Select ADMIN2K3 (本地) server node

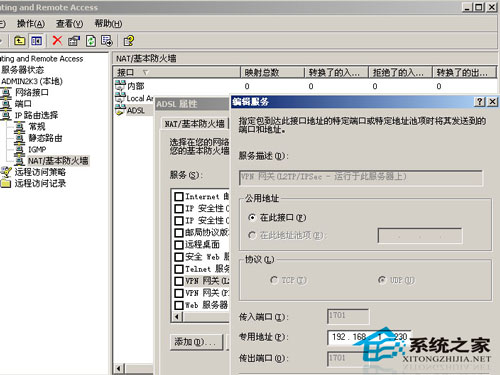32,81
